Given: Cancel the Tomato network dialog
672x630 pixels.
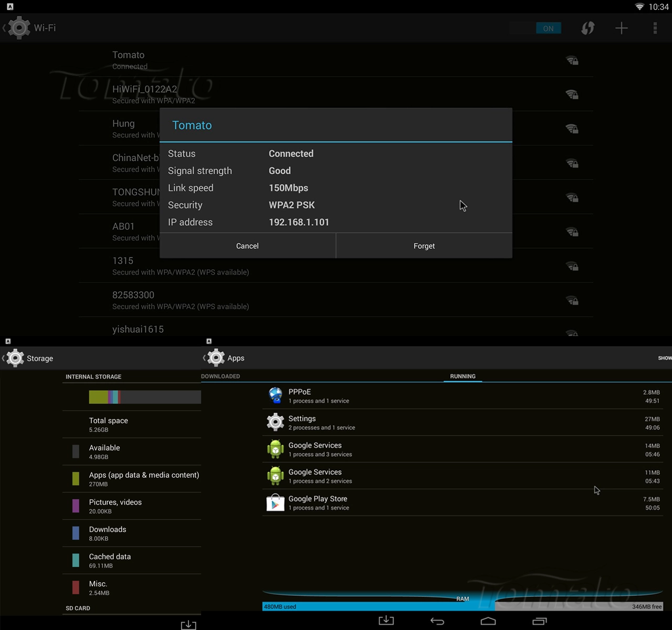Looking at the screenshot, I should (247, 246).
